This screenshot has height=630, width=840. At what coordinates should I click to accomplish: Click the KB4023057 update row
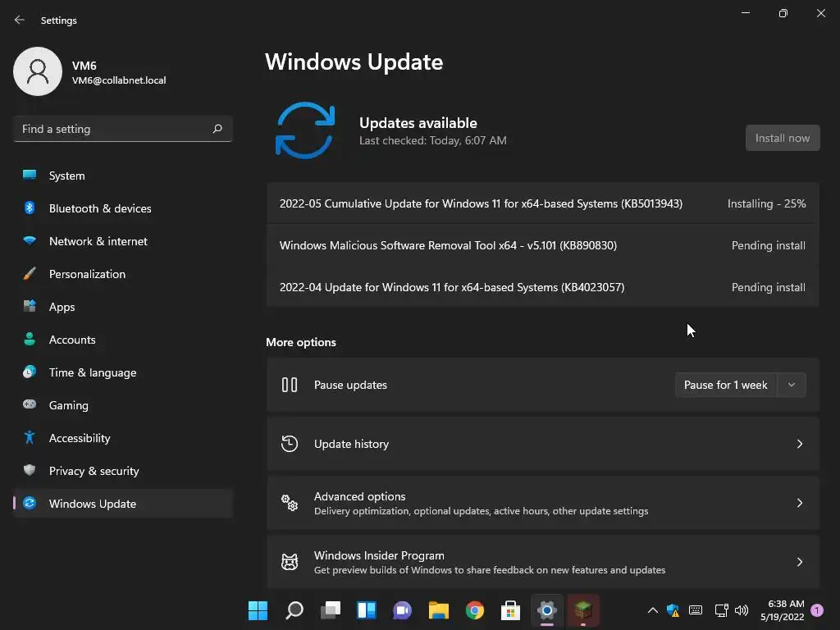(x=543, y=287)
